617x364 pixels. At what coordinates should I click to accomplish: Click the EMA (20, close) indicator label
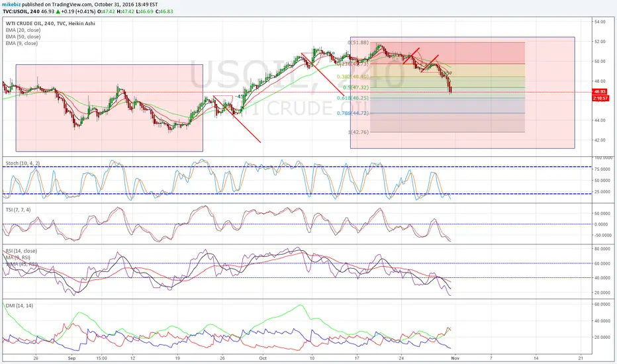[23, 30]
